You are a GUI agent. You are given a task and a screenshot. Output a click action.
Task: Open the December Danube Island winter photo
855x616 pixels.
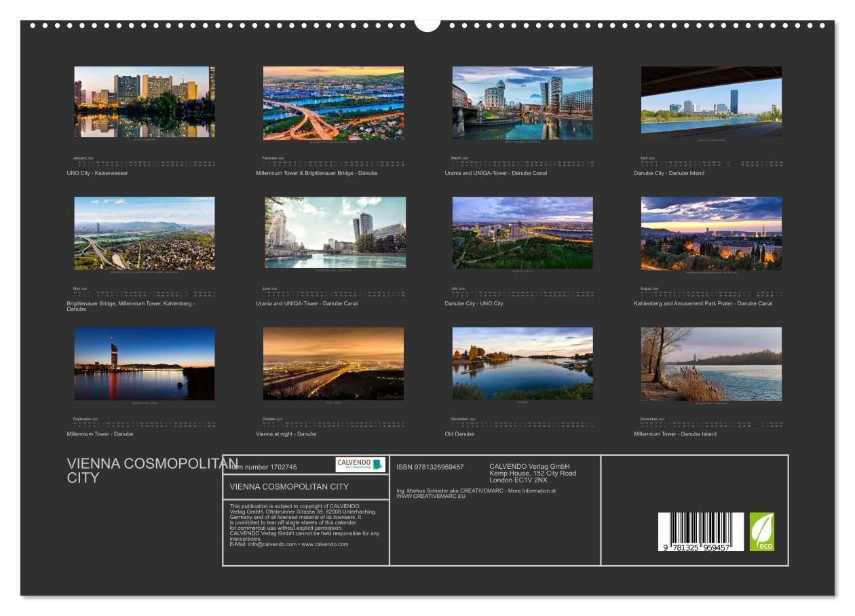pos(711,364)
